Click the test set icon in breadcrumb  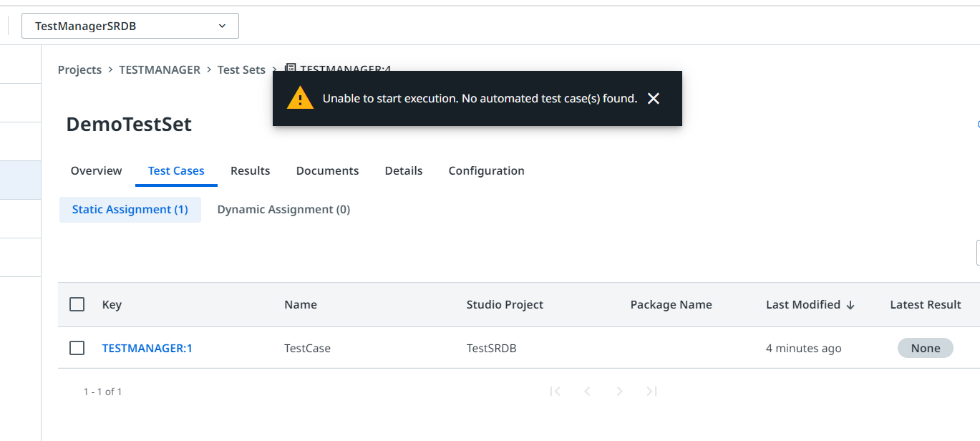[x=290, y=69]
